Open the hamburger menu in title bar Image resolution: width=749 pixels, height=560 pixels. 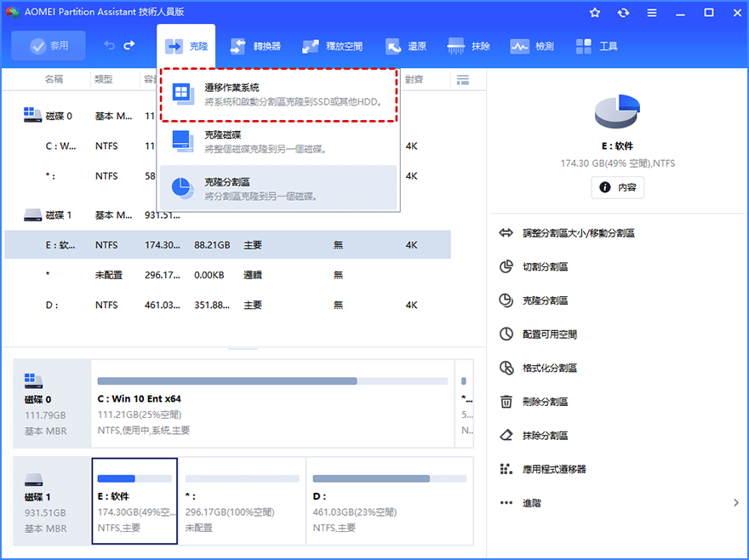[652, 13]
